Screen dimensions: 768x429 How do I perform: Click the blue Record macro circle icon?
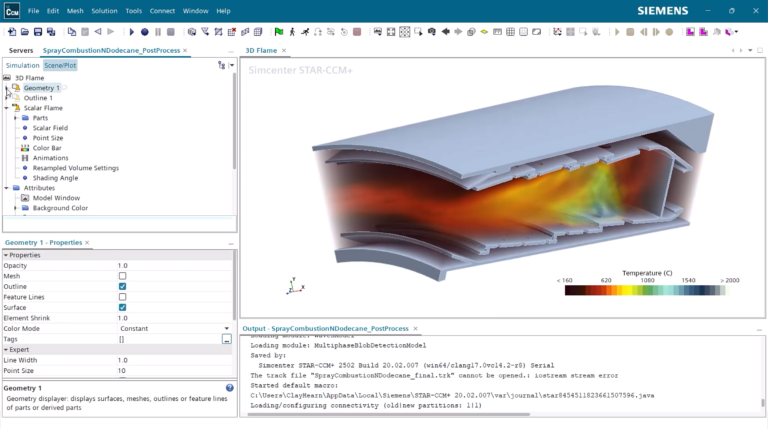(144, 32)
